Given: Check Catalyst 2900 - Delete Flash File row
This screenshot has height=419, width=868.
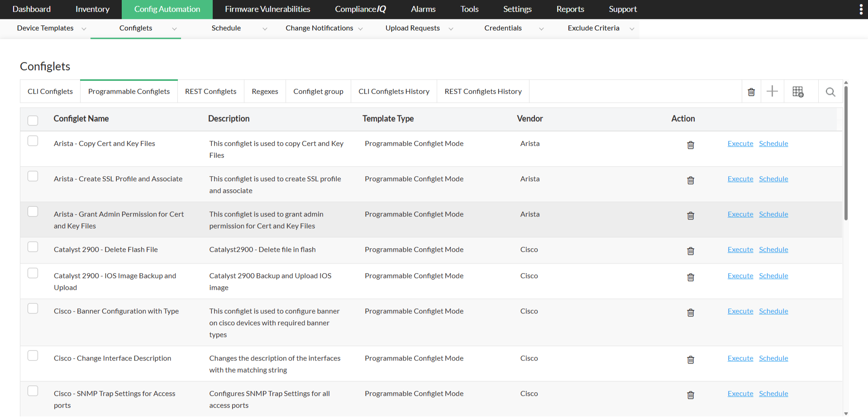Looking at the screenshot, I should [x=33, y=247].
